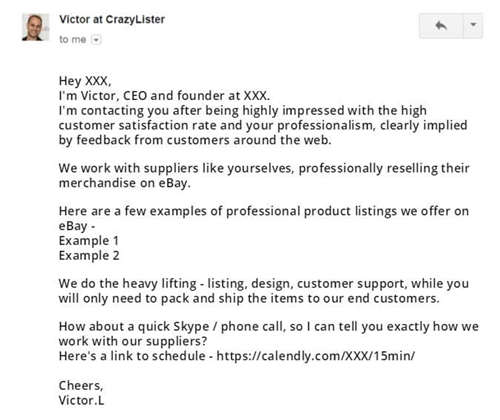Screen dimensions: 500x420
Task: Click the 'We work with suppliers' line
Action: 264,168
